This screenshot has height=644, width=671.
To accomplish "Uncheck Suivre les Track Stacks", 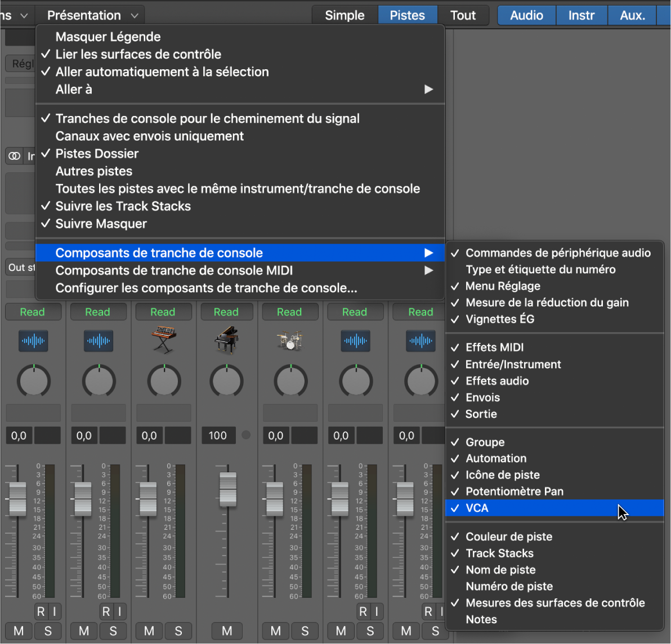I will pos(240,206).
